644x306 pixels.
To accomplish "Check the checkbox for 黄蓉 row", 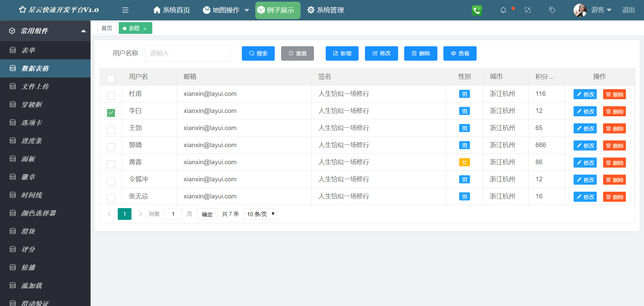I will [111, 164].
